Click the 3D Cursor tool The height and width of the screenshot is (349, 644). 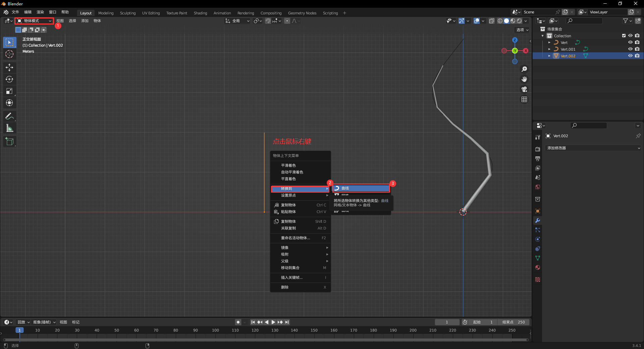coord(9,54)
